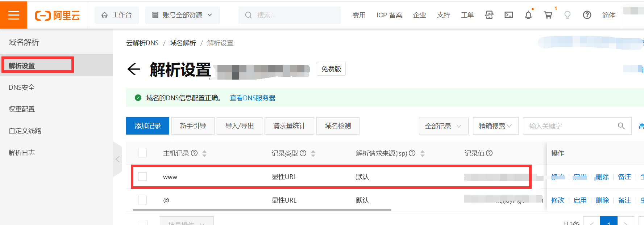Add 备注 to the @ record
Image resolution: width=644 pixels, height=225 pixels.
[624, 200]
